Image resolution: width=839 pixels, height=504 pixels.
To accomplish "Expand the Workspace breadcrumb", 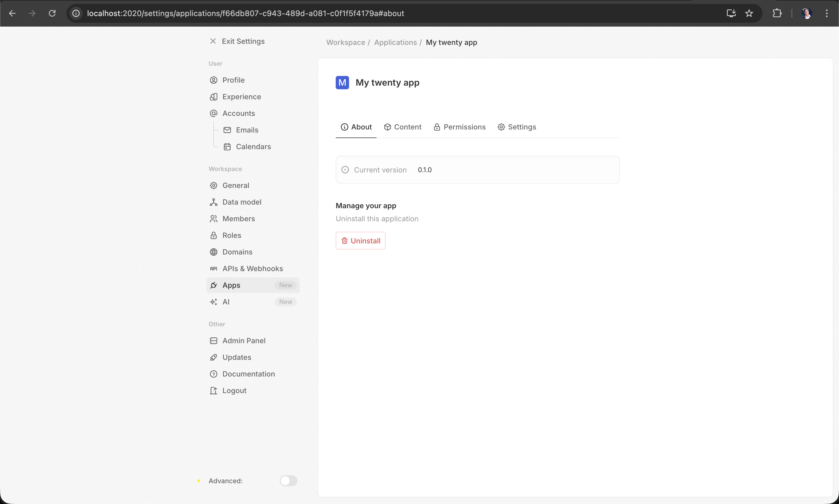I will [x=346, y=42].
